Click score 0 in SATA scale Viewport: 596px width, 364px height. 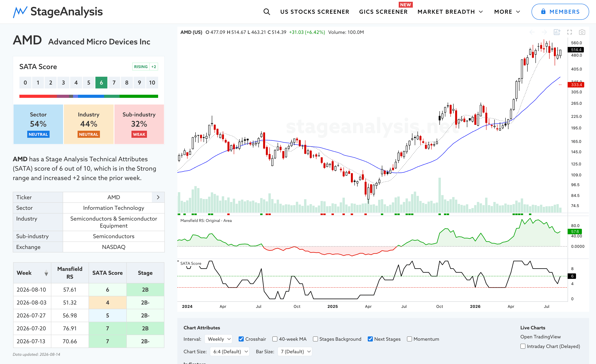[x=25, y=83]
